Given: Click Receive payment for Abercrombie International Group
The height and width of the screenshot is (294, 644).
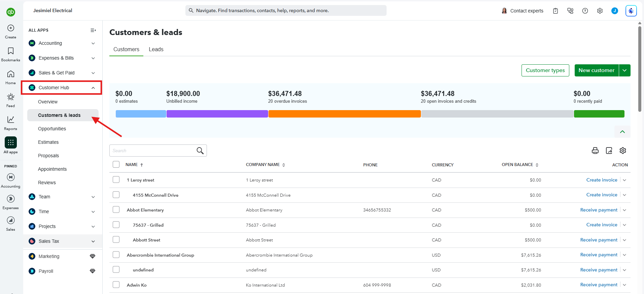Looking at the screenshot, I should [x=599, y=255].
